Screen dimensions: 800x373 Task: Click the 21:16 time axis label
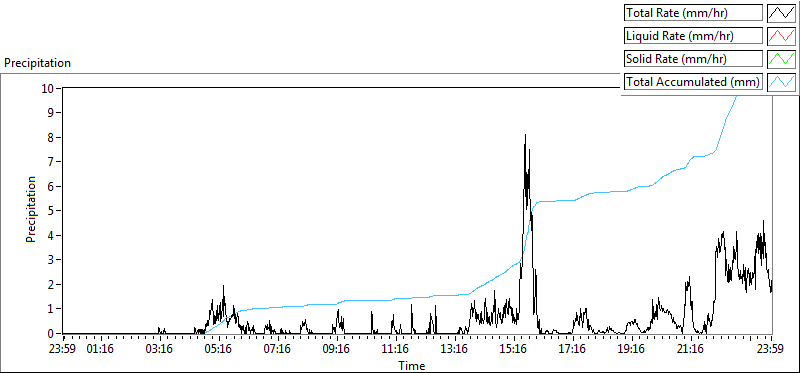(x=691, y=350)
